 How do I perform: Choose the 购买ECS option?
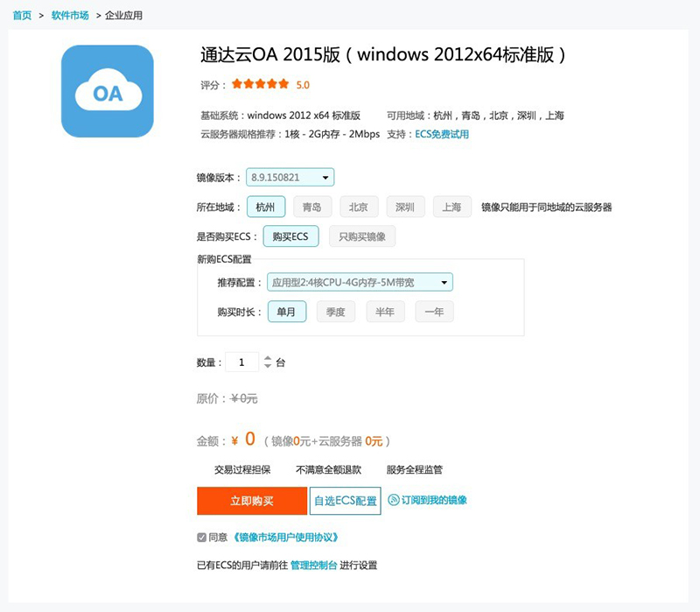coord(290,236)
